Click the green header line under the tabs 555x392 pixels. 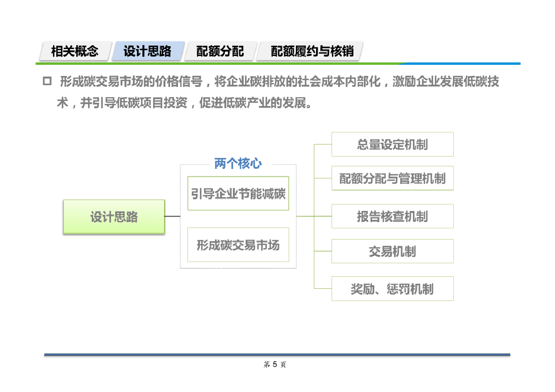pos(218,63)
